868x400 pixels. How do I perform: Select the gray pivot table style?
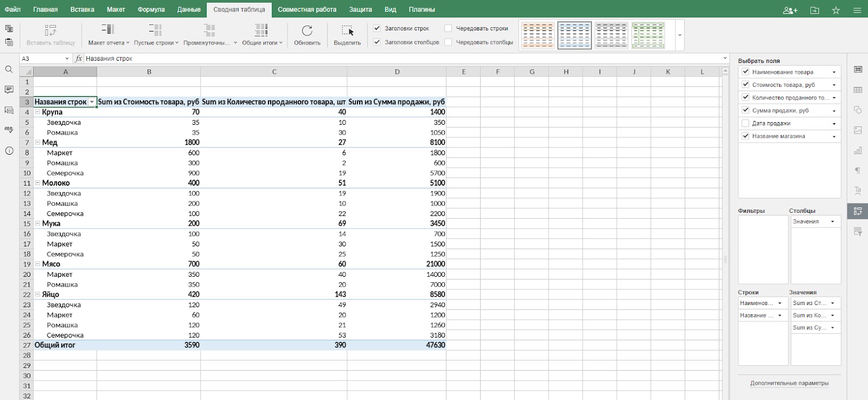coord(611,35)
